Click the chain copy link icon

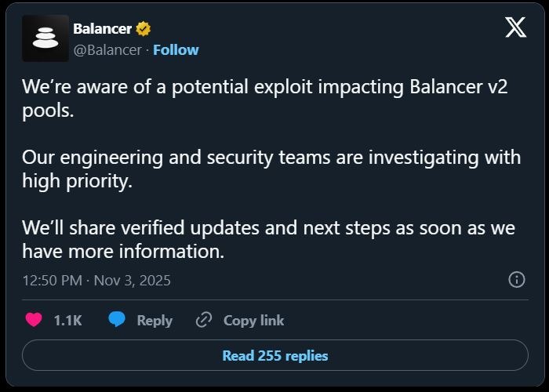coord(204,320)
